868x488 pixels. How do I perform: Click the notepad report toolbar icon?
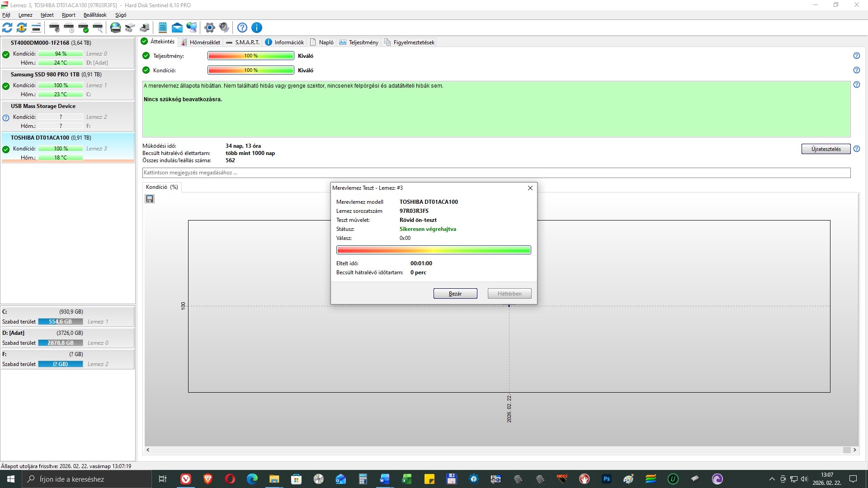coord(163,28)
